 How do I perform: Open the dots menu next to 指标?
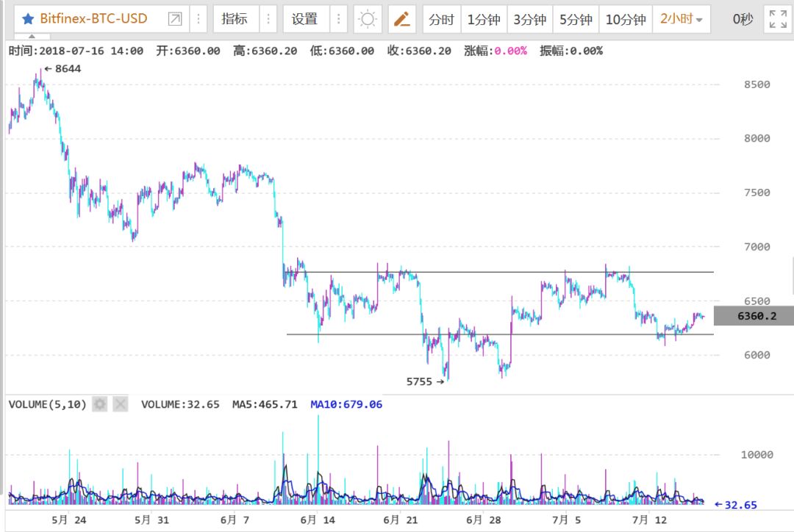(x=268, y=19)
